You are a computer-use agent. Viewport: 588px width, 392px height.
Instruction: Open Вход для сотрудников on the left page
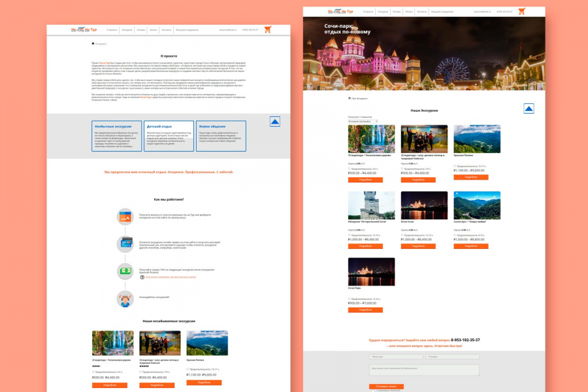click(187, 29)
